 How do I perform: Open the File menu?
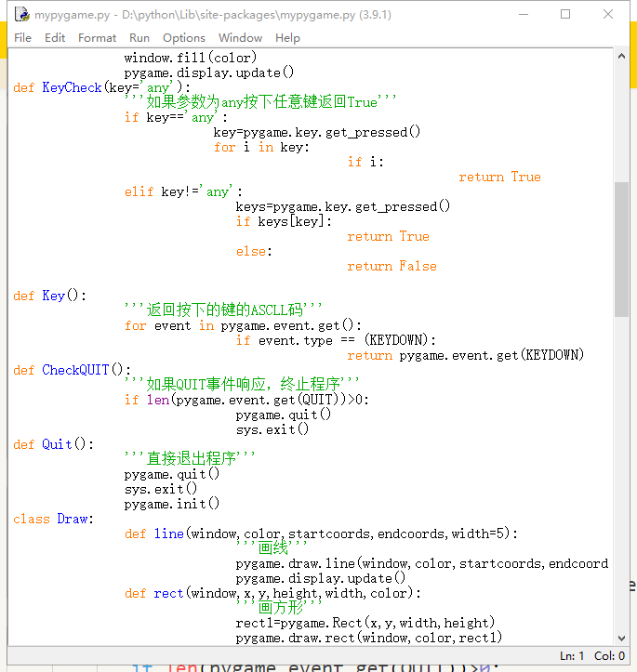22,38
